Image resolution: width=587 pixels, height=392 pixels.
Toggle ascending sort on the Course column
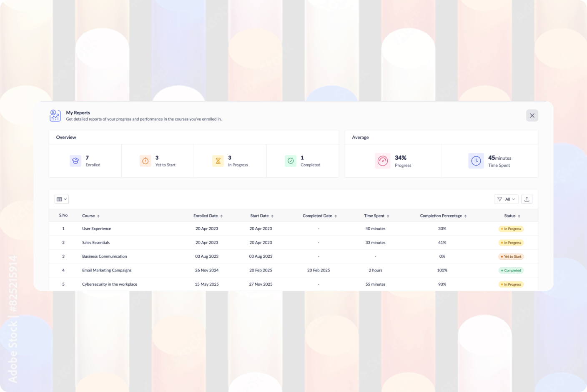98,216
